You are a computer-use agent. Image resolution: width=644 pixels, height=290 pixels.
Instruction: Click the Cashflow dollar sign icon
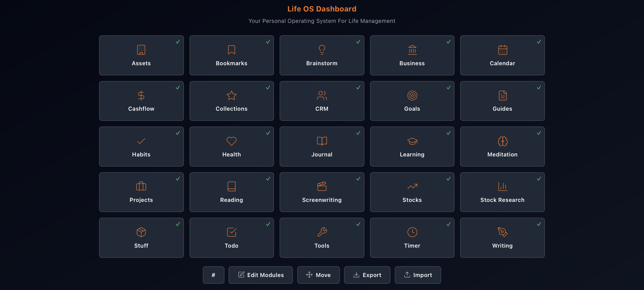pyautogui.click(x=141, y=95)
